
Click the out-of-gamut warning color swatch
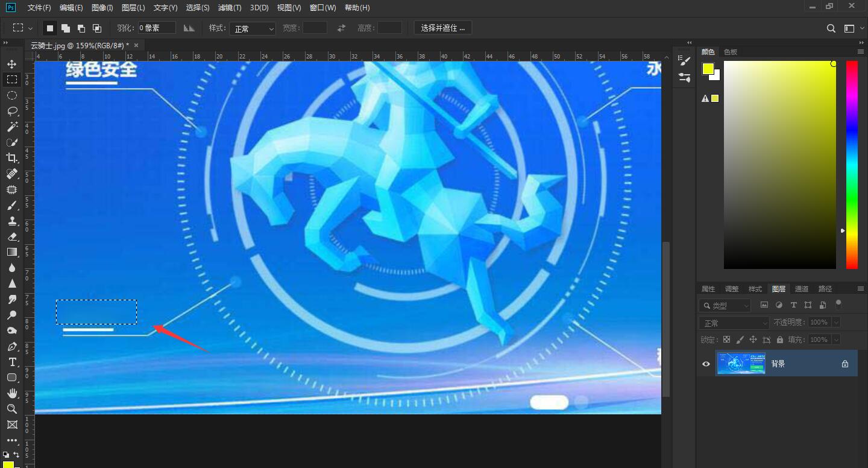point(715,99)
